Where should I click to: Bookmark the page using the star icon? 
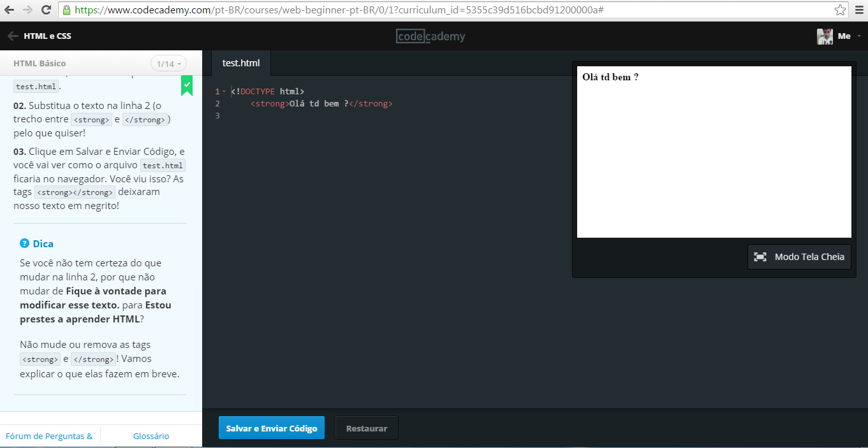841,10
